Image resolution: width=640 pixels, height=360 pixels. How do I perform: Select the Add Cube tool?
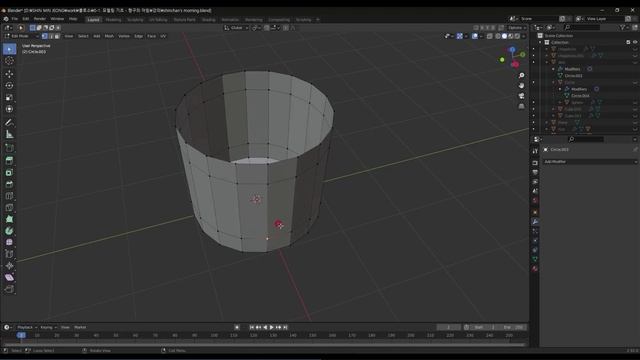[9, 148]
